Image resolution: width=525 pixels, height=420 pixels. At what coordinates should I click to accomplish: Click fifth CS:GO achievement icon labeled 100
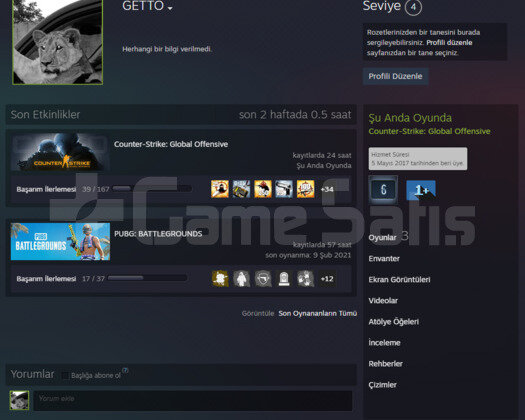click(x=305, y=189)
